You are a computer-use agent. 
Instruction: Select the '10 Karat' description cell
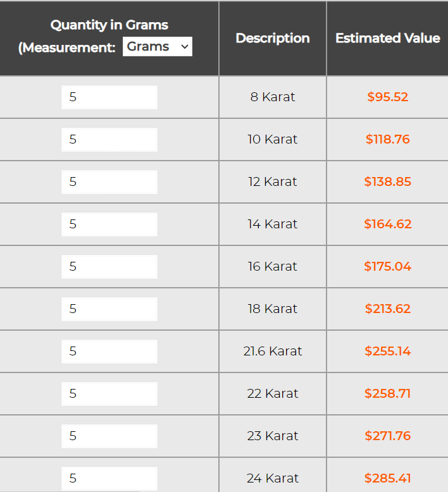coord(273,139)
